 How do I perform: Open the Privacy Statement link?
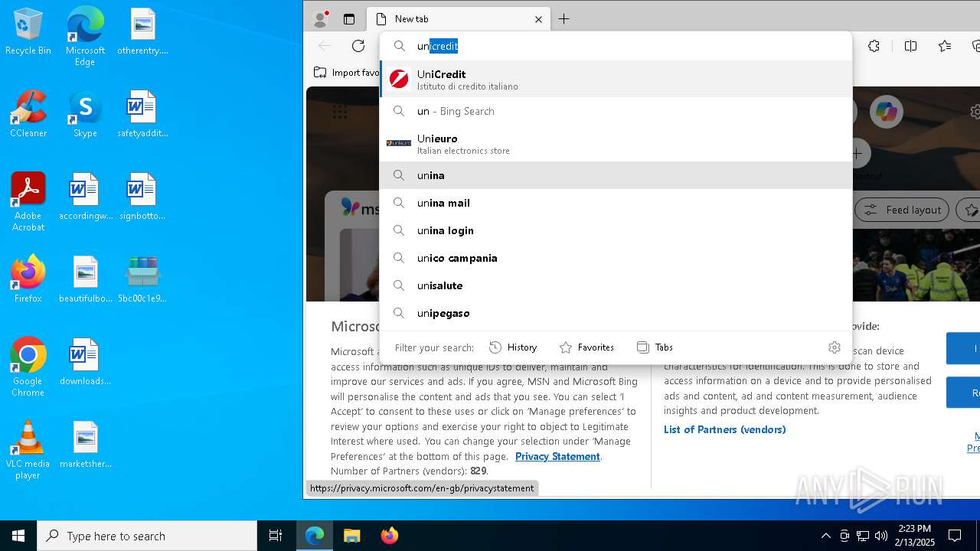point(557,456)
